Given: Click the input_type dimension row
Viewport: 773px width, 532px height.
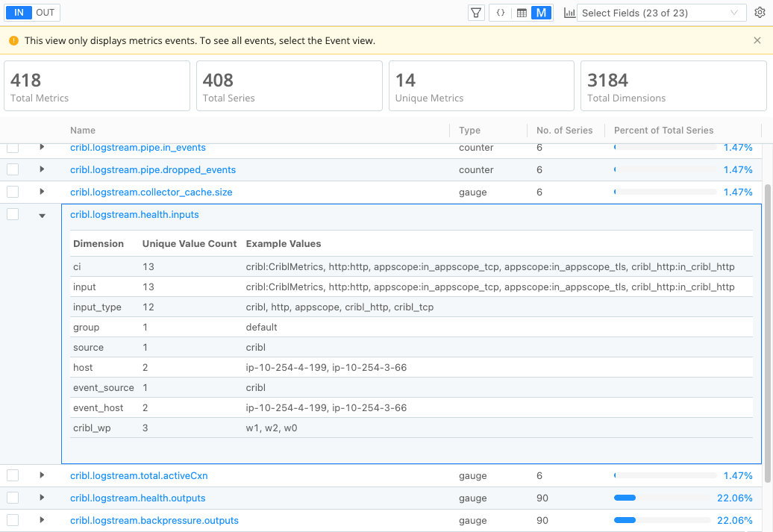Looking at the screenshot, I should click(x=411, y=307).
